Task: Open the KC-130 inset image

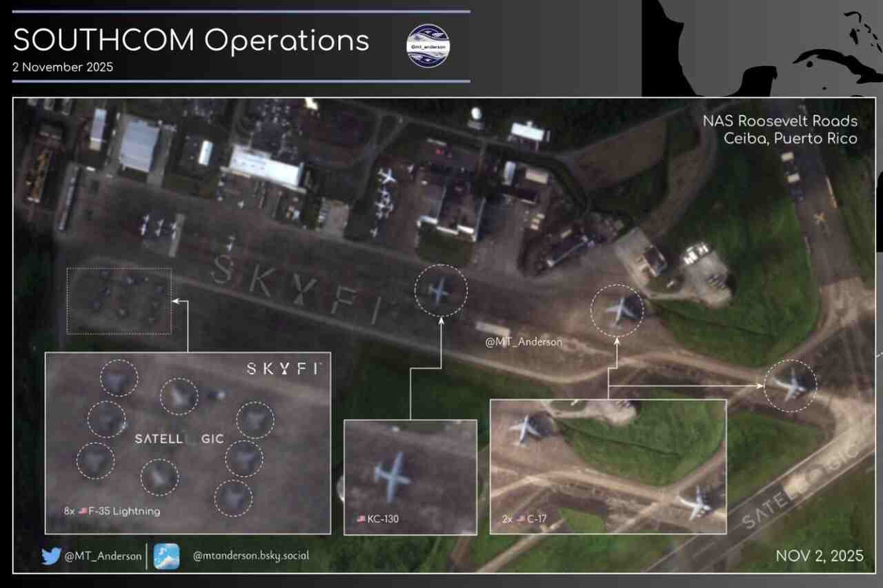Action: [410, 477]
